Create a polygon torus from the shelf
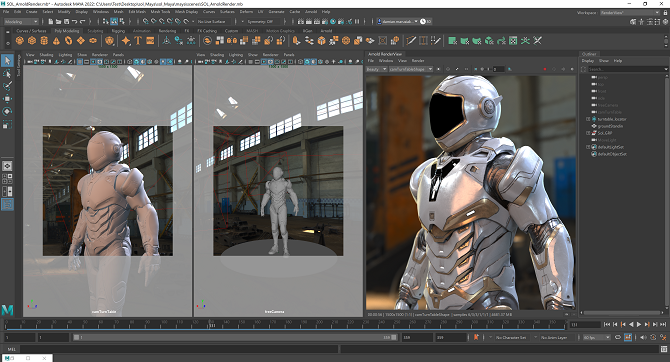Viewport: 670px width, 362px height. (x=68, y=41)
